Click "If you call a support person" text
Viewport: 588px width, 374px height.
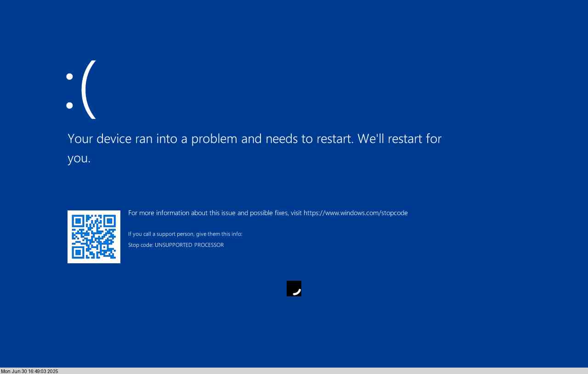coord(185,234)
